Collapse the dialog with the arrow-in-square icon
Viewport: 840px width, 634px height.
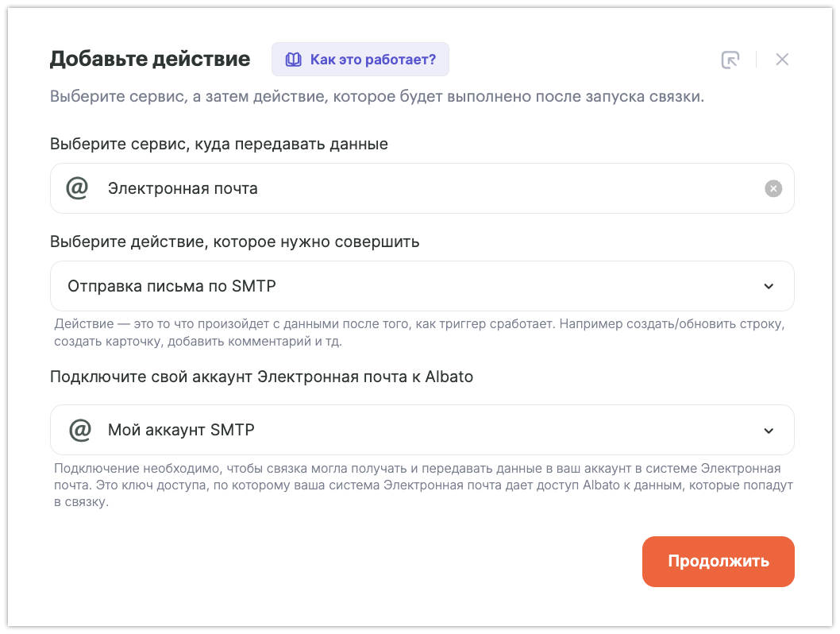point(730,60)
